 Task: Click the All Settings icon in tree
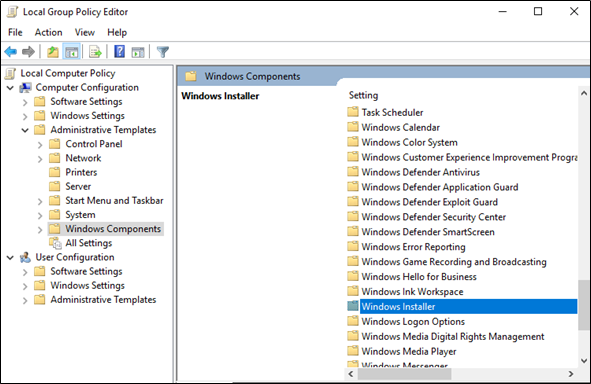click(55, 243)
